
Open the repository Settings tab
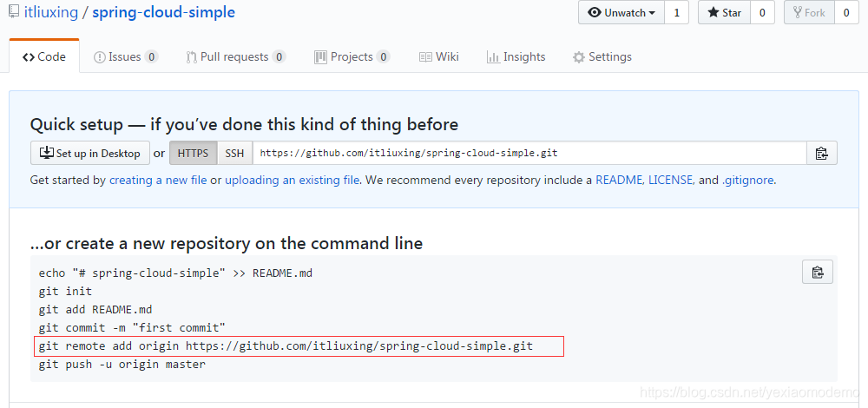(x=602, y=57)
